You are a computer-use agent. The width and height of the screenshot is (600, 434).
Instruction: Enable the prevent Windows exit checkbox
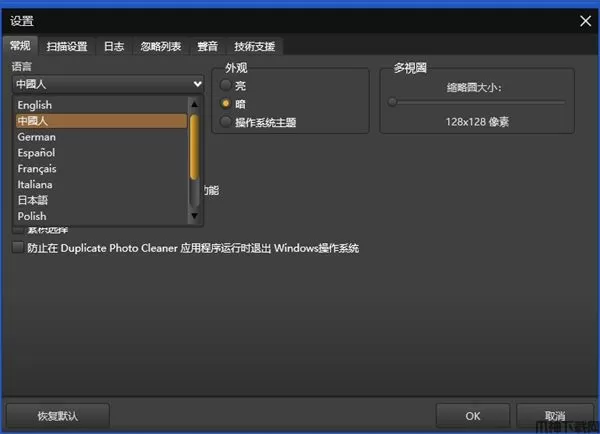[x=17, y=248]
